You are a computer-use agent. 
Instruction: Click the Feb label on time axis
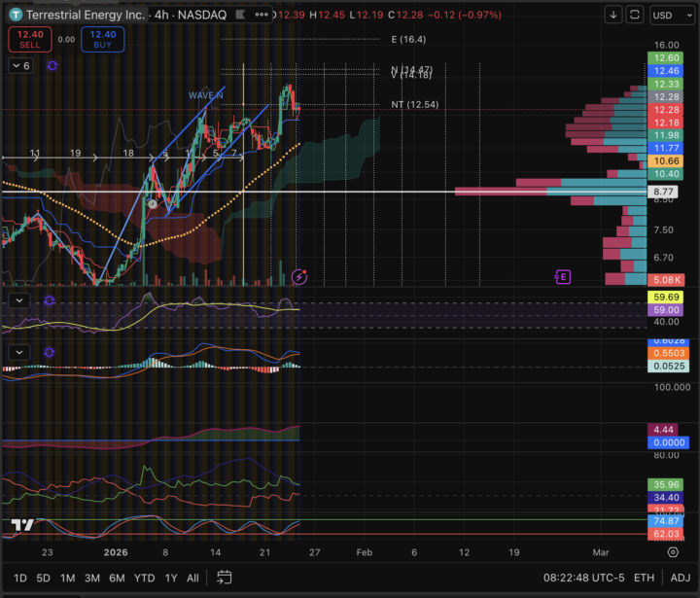pyautogui.click(x=365, y=552)
